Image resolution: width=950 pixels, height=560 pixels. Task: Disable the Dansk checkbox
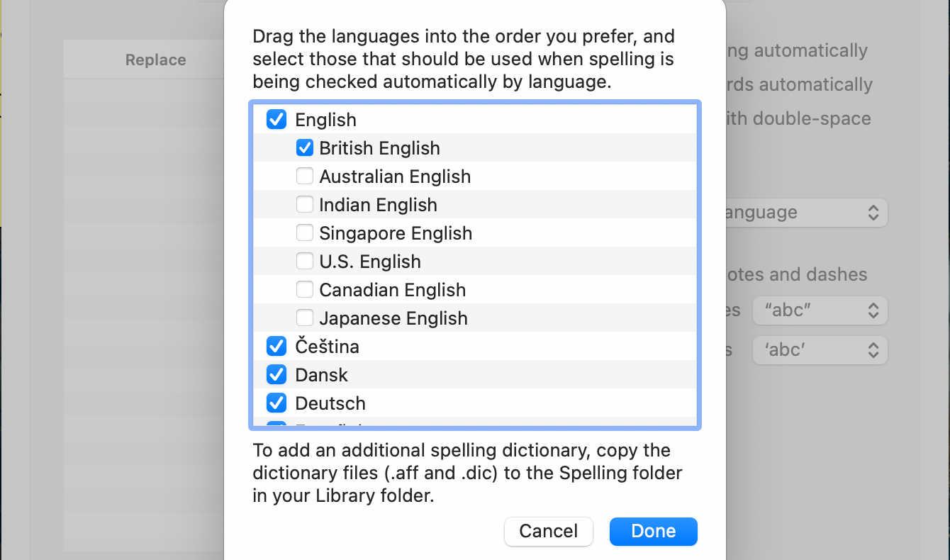coord(276,374)
